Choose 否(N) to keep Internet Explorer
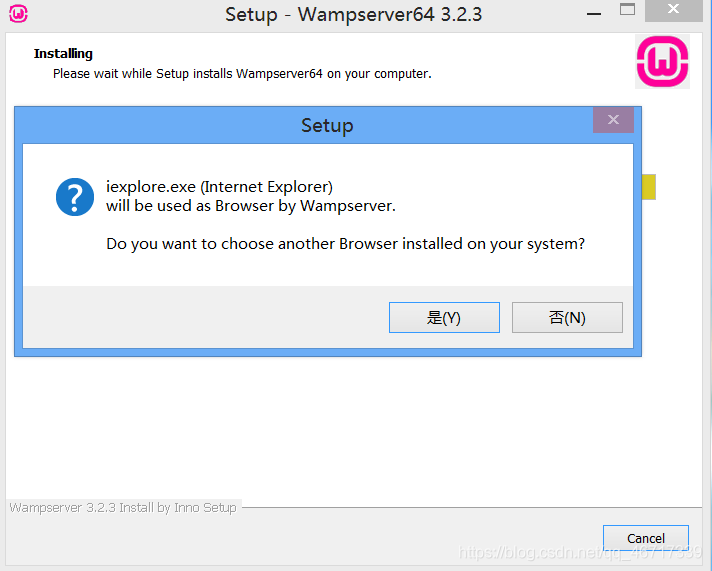Screen dimensions: 712x571 (567, 318)
